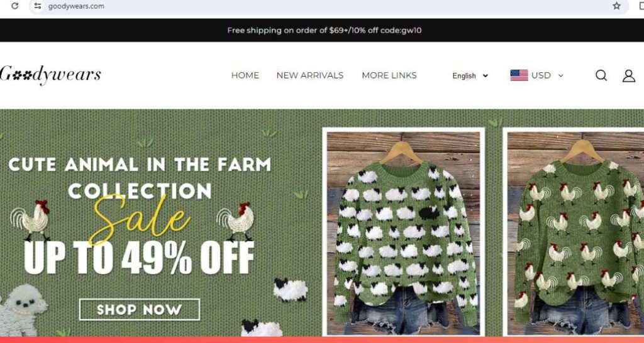Bookmark this page with star icon
Viewport: 644px width, 343px height.
coord(616,6)
